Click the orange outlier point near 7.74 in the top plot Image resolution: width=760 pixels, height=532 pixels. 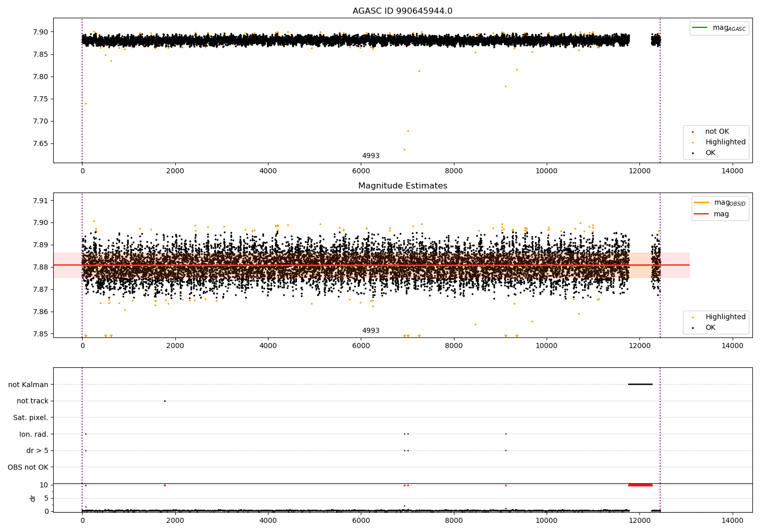(x=86, y=104)
